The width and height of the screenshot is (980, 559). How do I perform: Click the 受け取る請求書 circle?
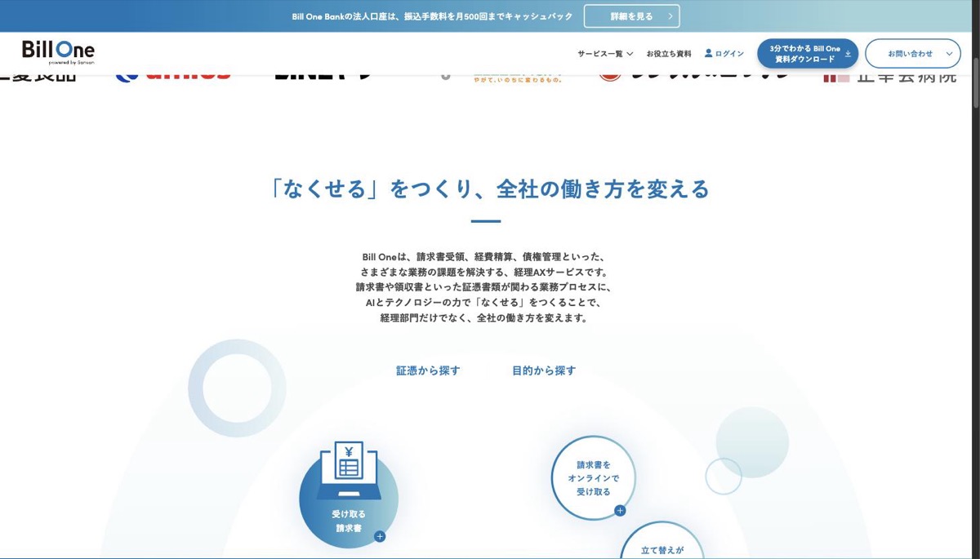(349, 499)
